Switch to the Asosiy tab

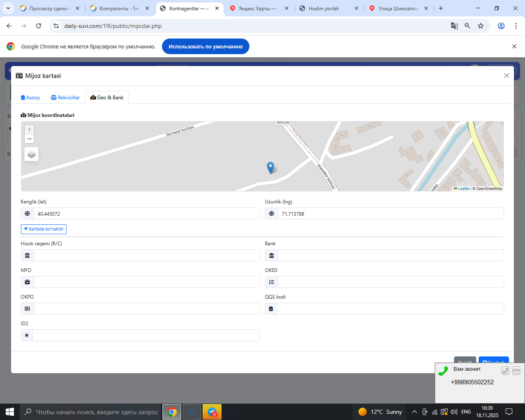tap(30, 98)
